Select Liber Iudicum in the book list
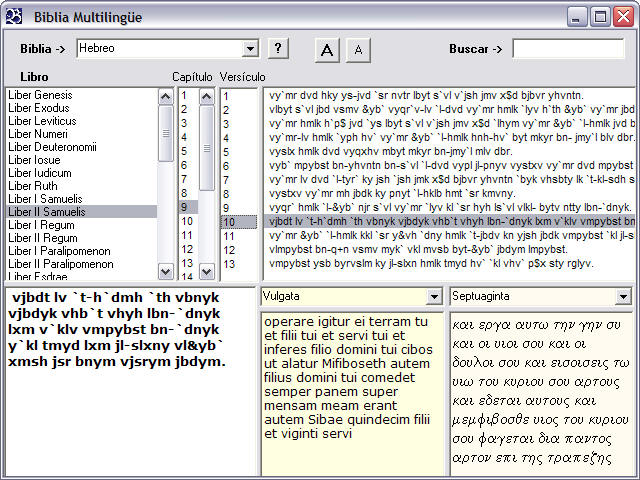The height and width of the screenshot is (480, 640). tap(82, 173)
